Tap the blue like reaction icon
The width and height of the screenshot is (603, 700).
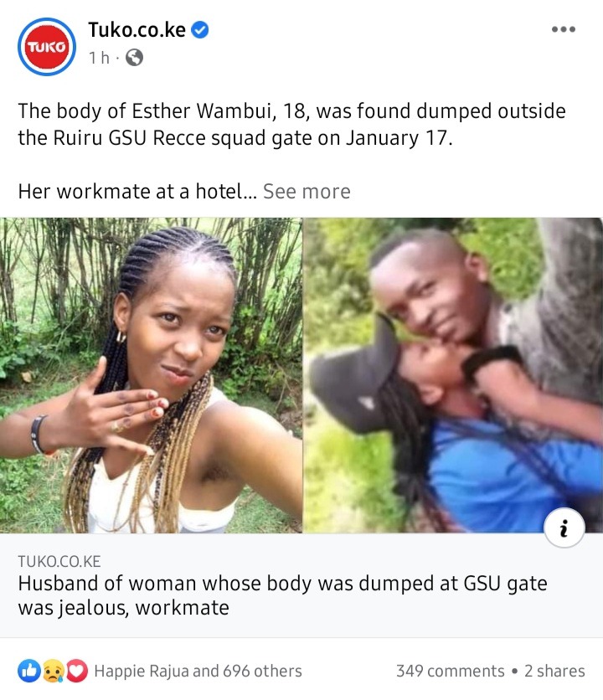tap(29, 671)
